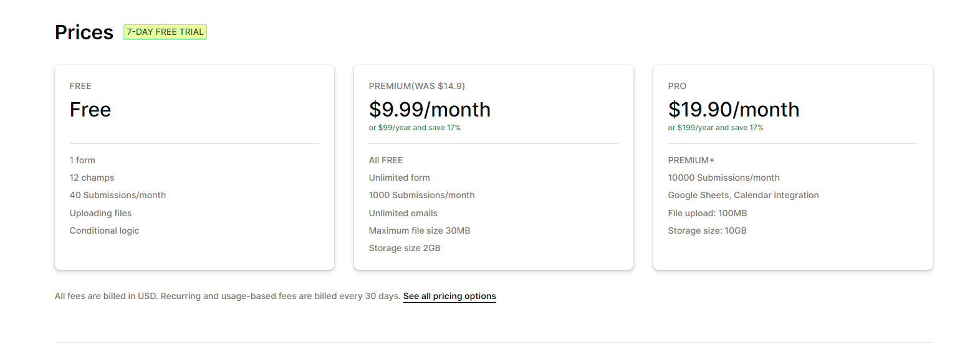
Task: Click the $9.99/month Premium price
Action: click(x=430, y=110)
